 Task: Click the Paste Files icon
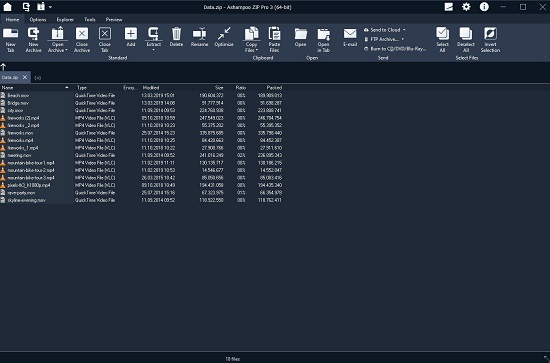(x=274, y=34)
